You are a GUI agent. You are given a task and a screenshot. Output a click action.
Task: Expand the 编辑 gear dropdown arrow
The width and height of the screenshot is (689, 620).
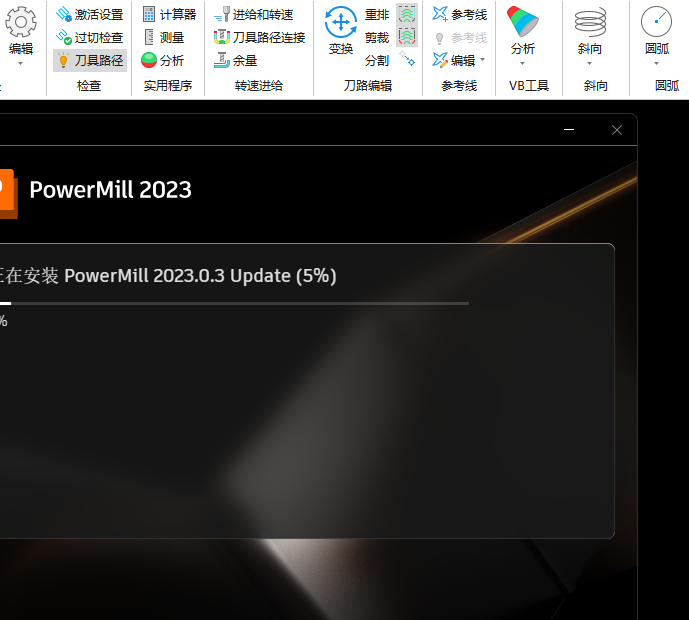coord(20,64)
